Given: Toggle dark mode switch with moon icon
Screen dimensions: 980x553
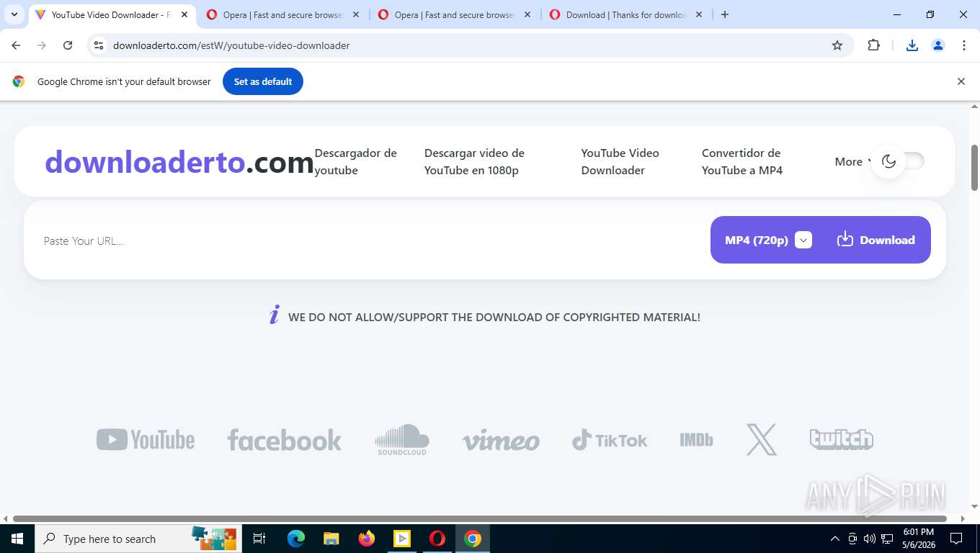Looking at the screenshot, I should coord(898,161).
